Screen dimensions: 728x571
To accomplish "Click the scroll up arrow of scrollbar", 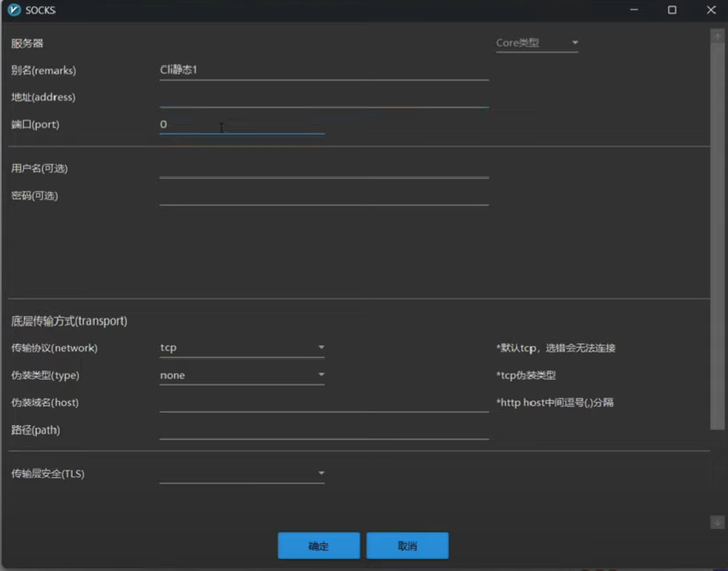I will 717,36.
